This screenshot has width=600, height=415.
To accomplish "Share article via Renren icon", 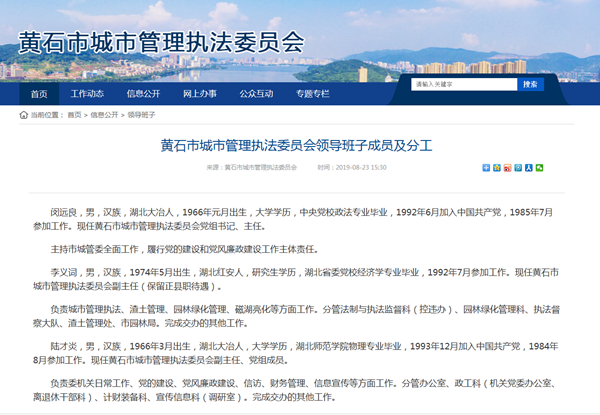I will coord(529,168).
